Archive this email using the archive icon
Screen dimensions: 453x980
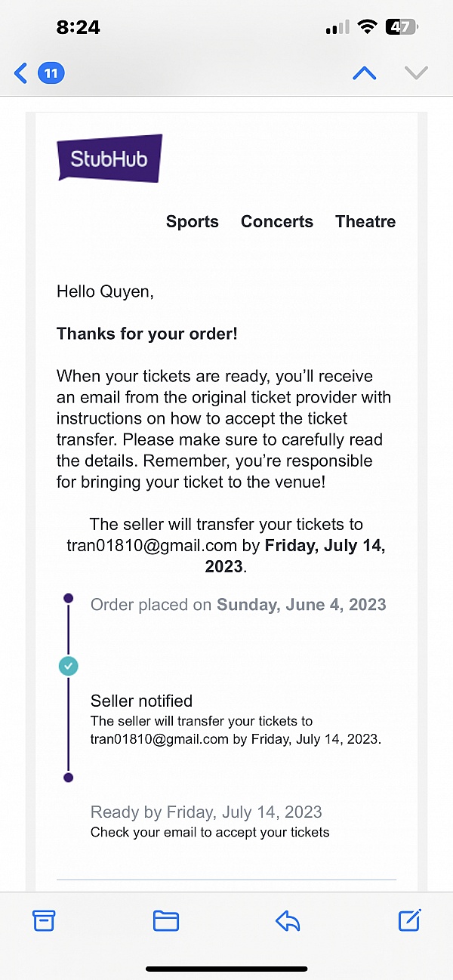45,920
